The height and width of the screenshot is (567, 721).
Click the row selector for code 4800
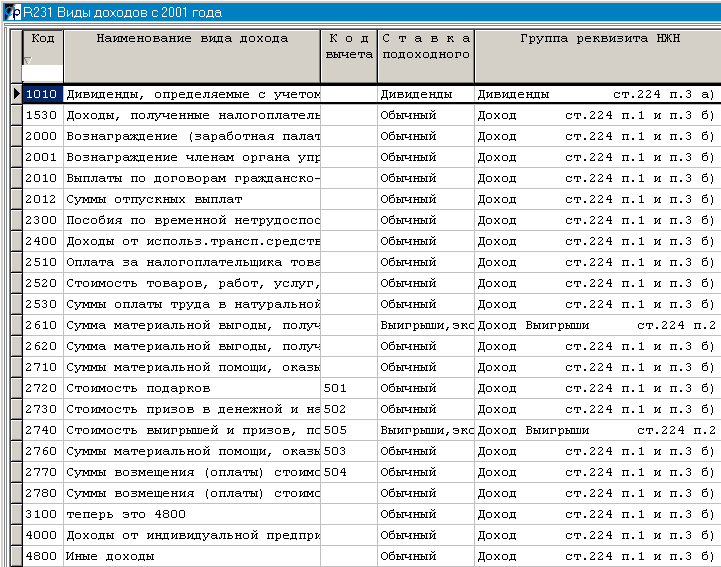pyautogui.click(x=17, y=556)
